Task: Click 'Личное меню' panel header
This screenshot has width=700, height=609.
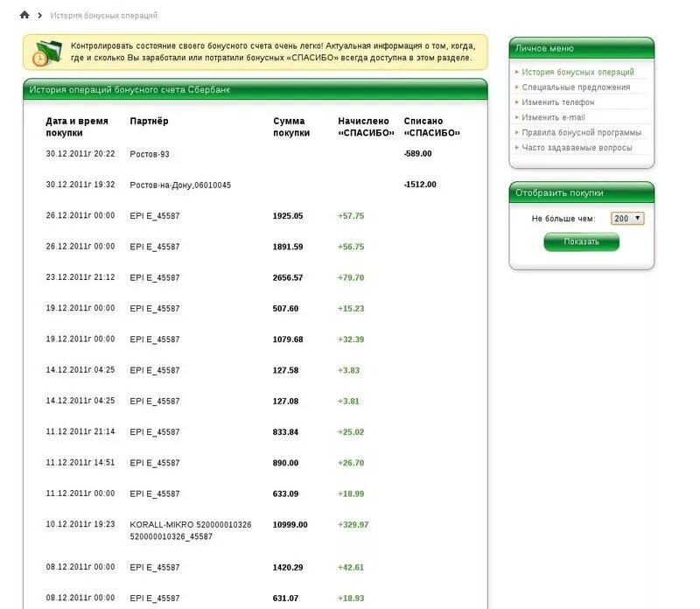Action: [x=582, y=48]
